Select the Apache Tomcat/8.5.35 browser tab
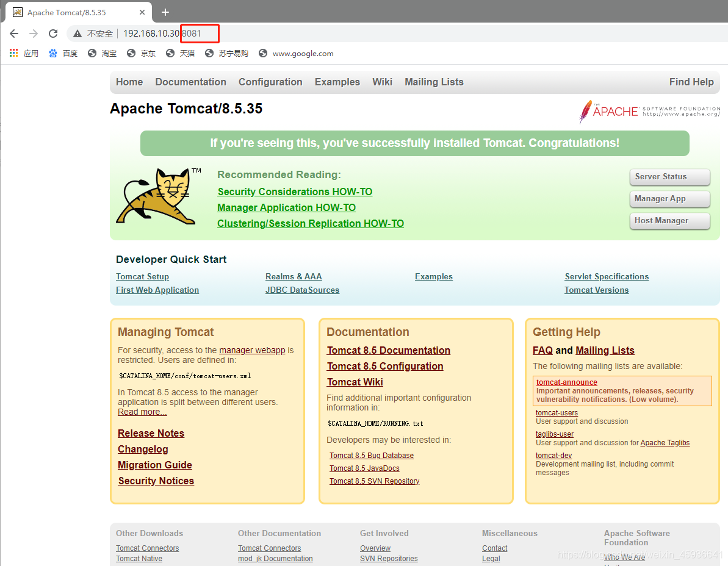The width and height of the screenshot is (728, 566). point(79,13)
